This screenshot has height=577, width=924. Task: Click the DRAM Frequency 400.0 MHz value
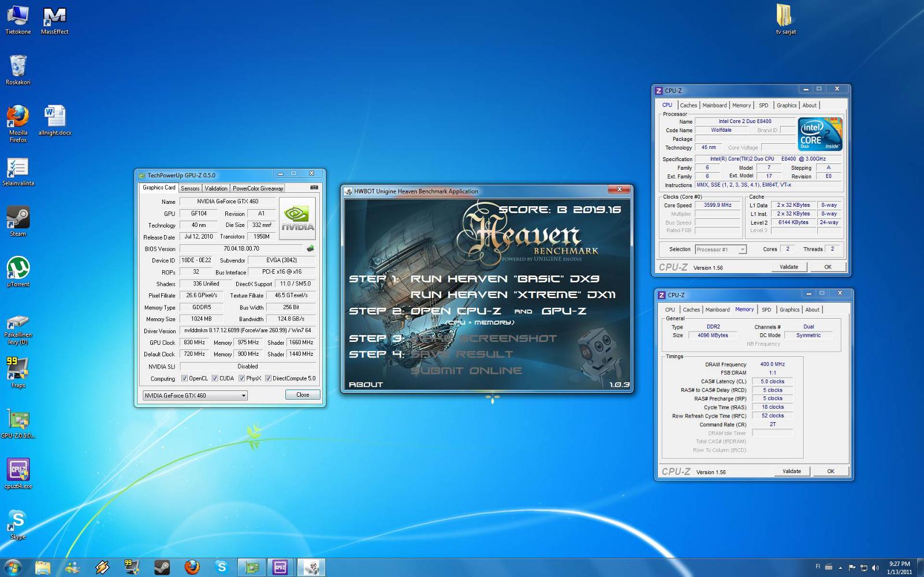[772, 364]
